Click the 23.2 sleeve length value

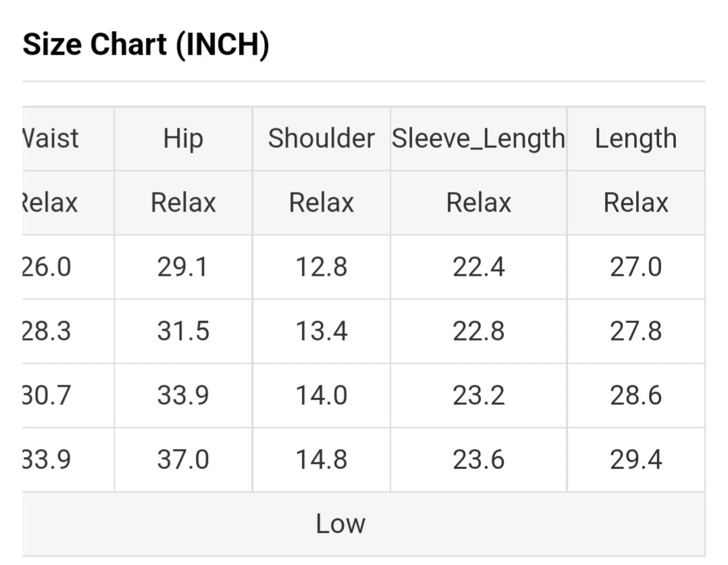[478, 396]
